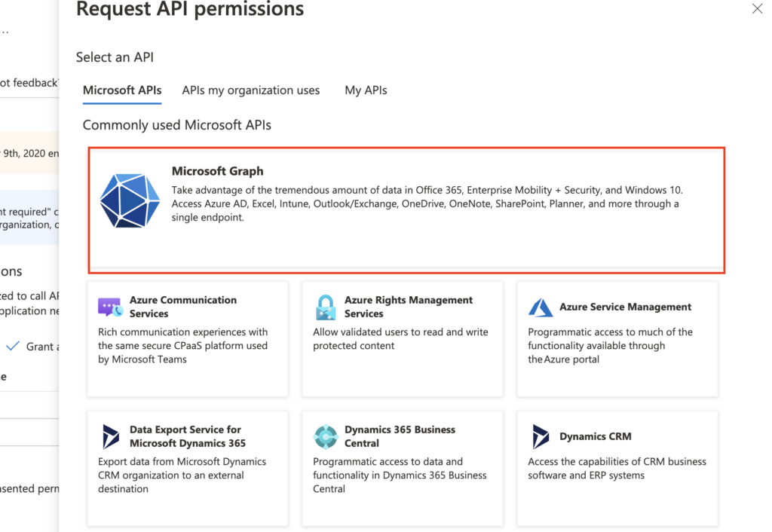Viewport: 772px width, 532px height.
Task: Open the Azure Rights Management Services title
Action: [409, 307]
